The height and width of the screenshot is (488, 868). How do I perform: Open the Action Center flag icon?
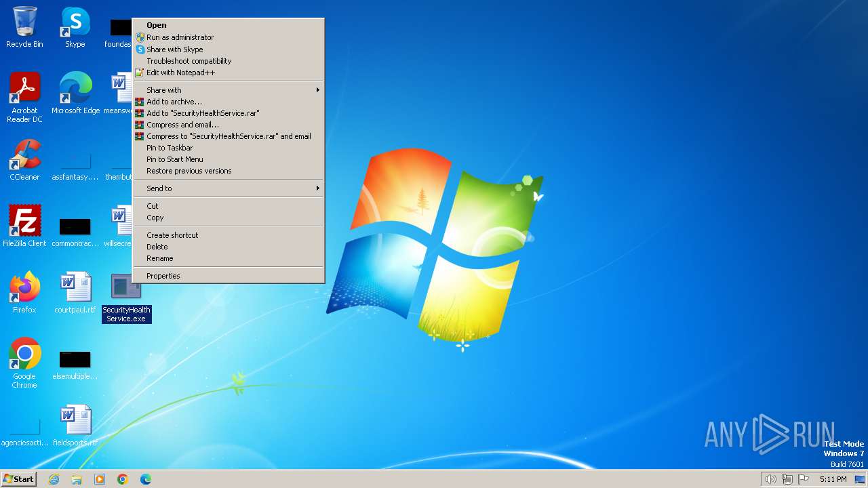804,479
